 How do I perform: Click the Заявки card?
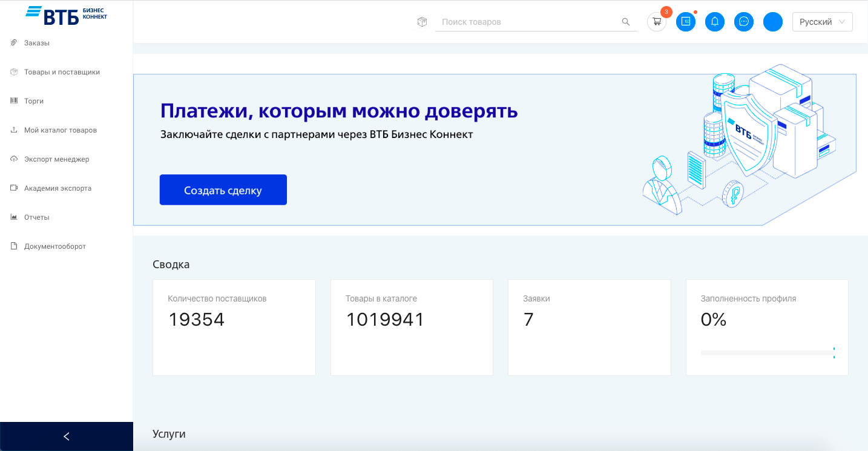[590, 328]
